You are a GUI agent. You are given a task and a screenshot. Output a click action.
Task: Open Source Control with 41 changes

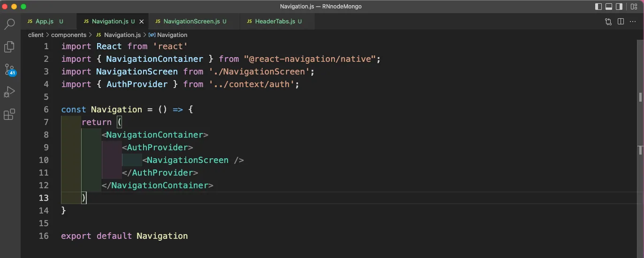[9, 70]
